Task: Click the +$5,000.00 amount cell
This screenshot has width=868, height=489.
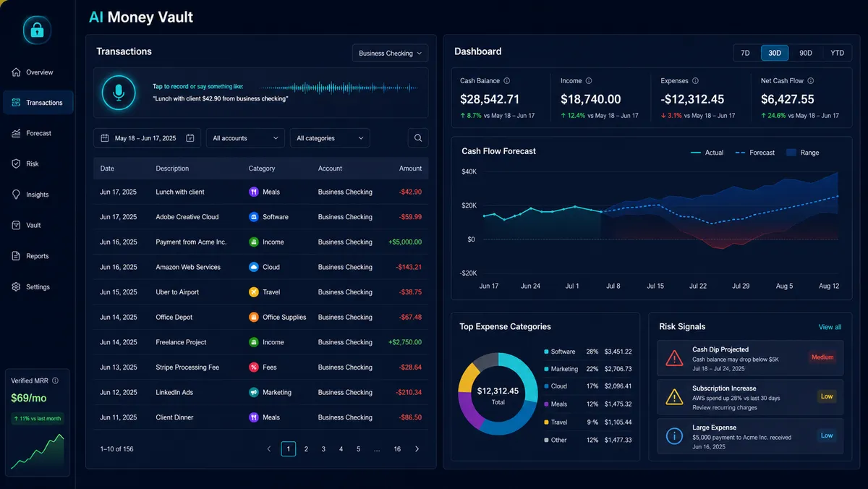Action: (404, 242)
